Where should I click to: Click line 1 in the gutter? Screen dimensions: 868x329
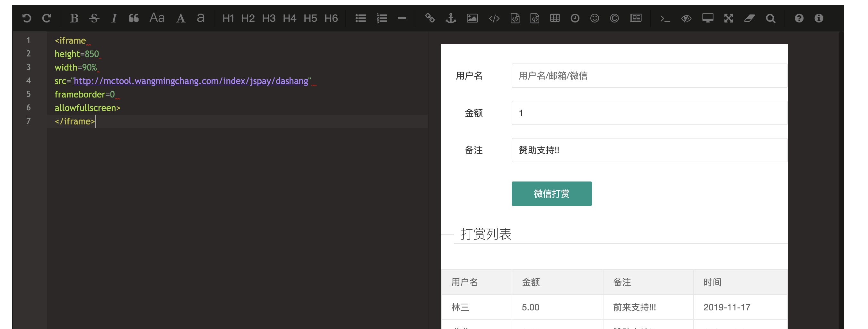pos(28,40)
